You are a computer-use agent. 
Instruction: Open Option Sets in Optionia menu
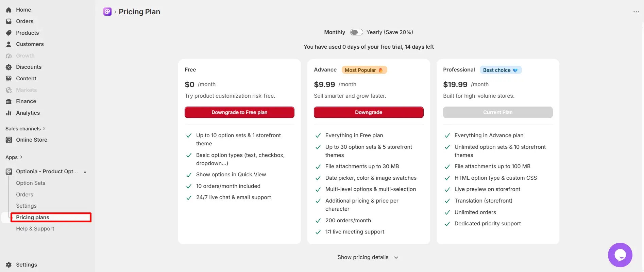click(x=31, y=183)
